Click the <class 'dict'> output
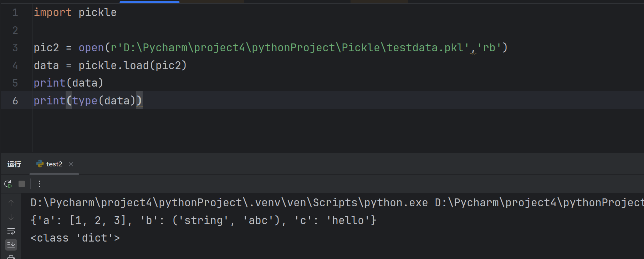644x259 pixels. [75, 238]
